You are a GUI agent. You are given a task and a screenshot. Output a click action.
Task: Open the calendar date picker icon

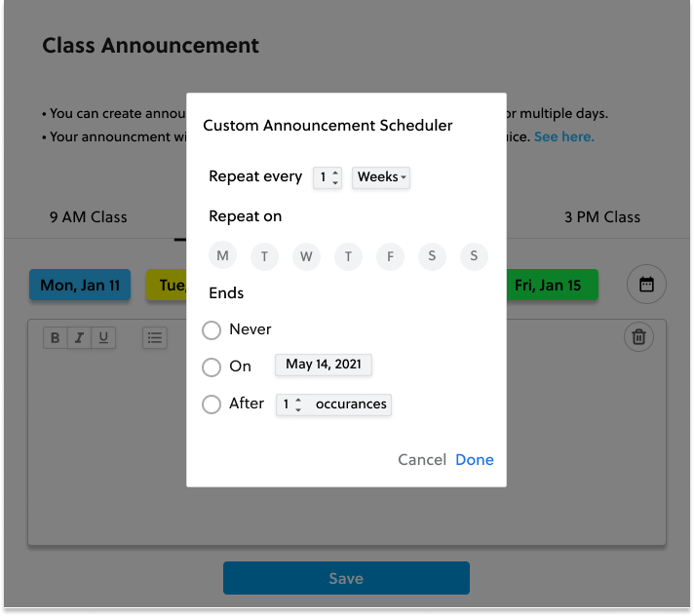646,284
